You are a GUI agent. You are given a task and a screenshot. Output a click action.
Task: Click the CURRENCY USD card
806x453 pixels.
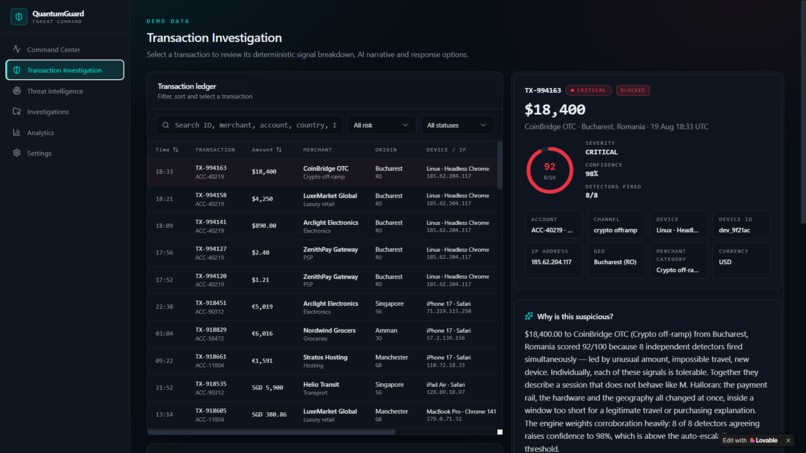[741, 261]
